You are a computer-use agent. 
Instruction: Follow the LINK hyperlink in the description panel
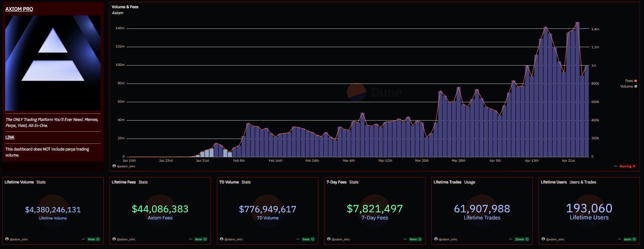[10, 137]
